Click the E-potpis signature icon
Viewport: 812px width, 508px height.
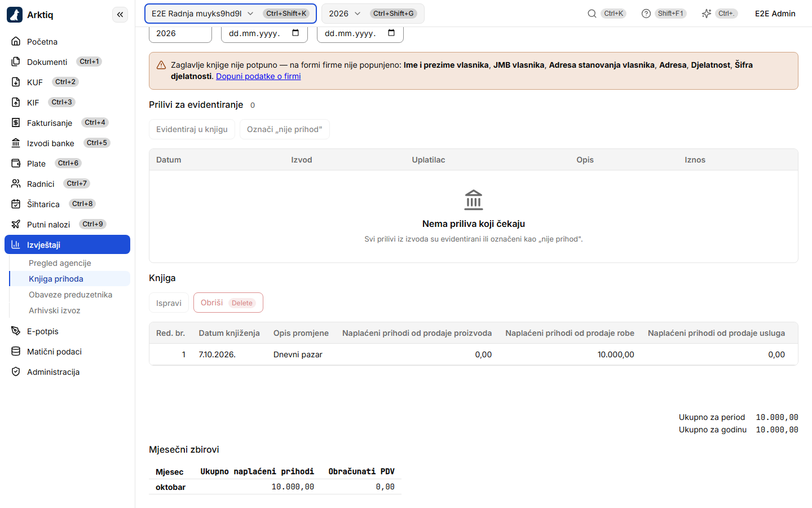tap(16, 331)
